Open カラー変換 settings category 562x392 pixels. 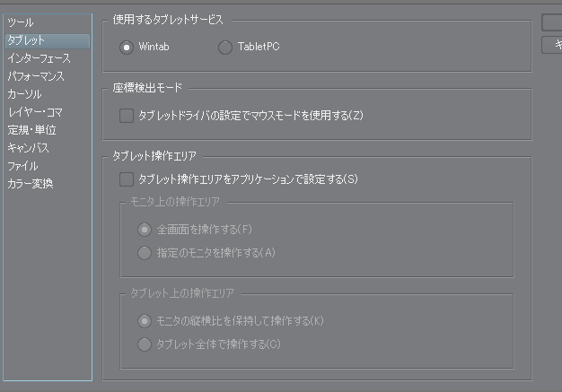(x=31, y=184)
